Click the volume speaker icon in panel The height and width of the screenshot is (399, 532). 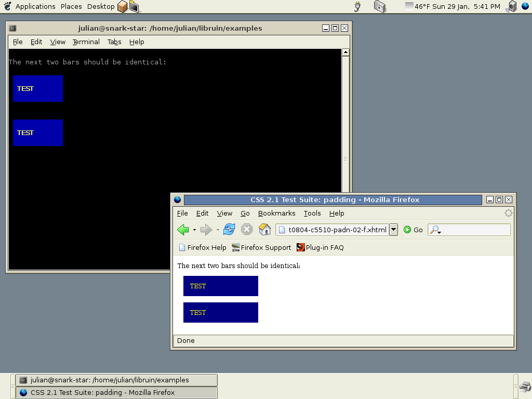(512, 6)
